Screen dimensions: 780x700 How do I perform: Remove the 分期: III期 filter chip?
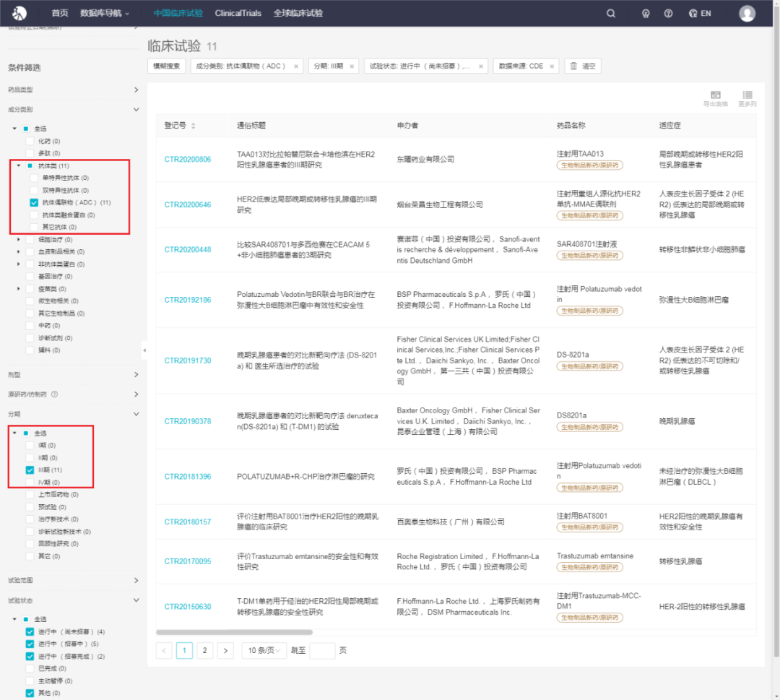(x=352, y=66)
